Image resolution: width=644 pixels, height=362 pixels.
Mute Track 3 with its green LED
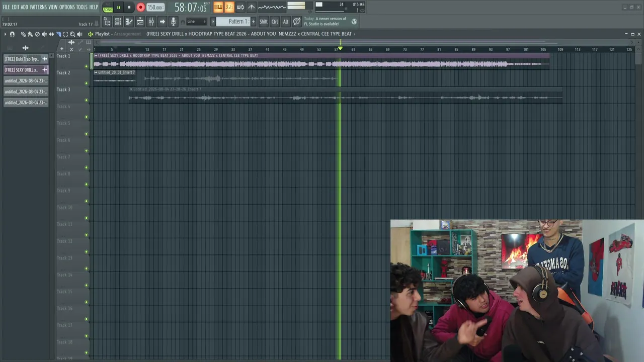(87, 100)
